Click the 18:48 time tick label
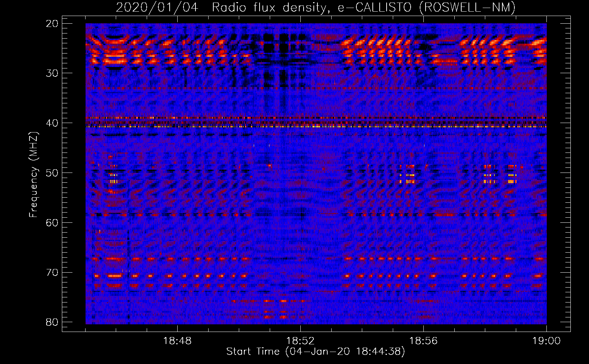Image resolution: width=589 pixels, height=364 pixels. coord(177,341)
